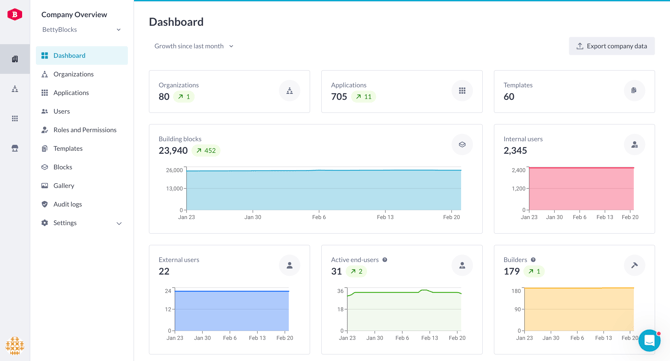Go to Organizations in the sidebar
670x361 pixels.
tap(82, 74)
